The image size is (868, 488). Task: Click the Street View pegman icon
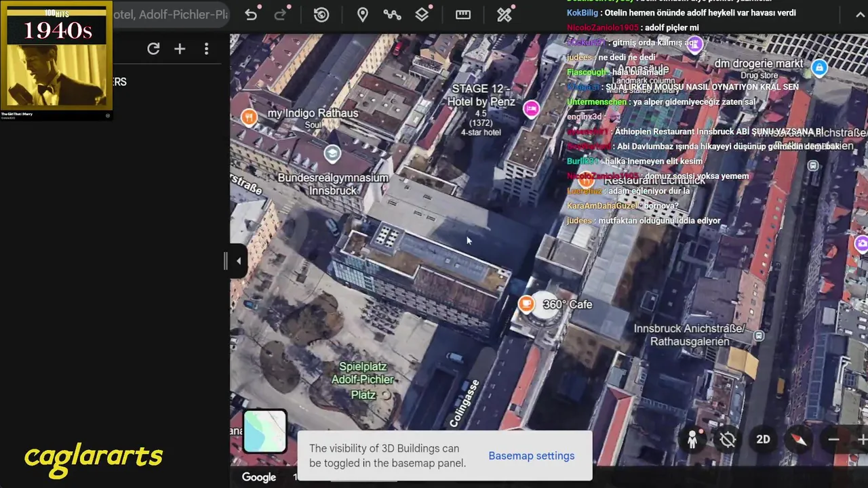click(692, 439)
